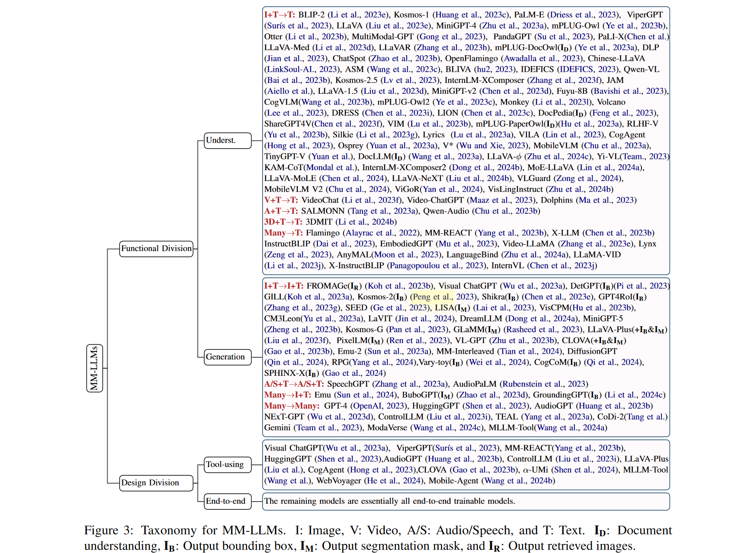The height and width of the screenshot is (553, 756).
Task: Click the VLGuard citation Zong et al., 2024
Action: (587, 178)
